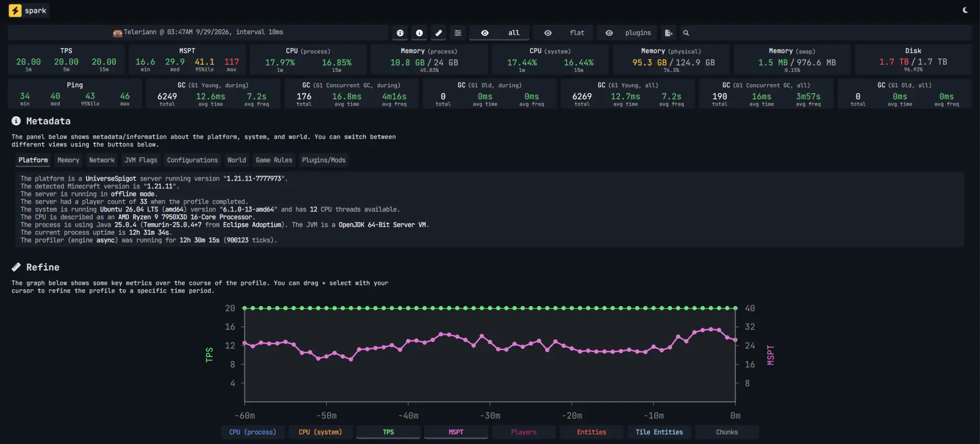
Task: Open the Network metadata tab
Action: coord(102,160)
